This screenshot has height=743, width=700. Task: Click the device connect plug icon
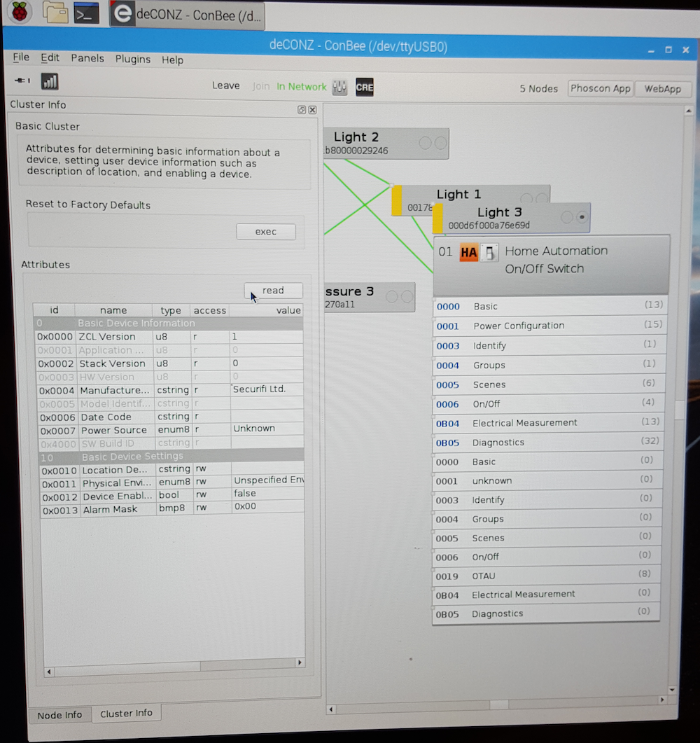pos(22,81)
